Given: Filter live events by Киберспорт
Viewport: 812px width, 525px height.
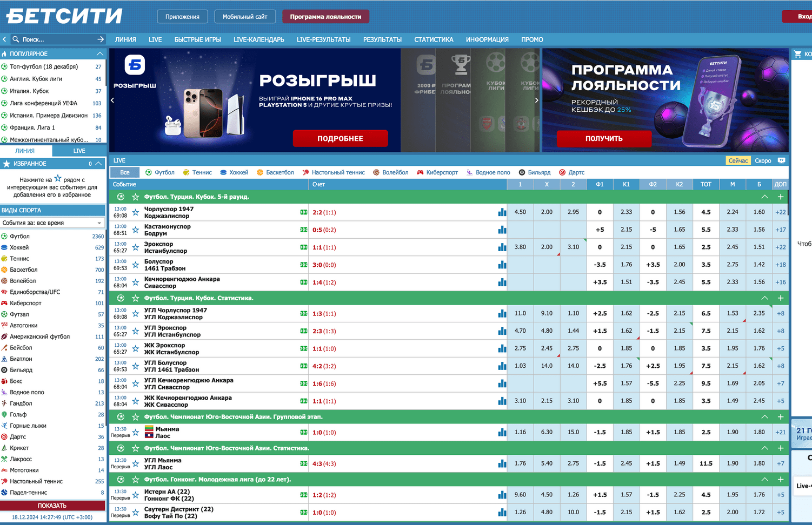Looking at the screenshot, I should [437, 172].
